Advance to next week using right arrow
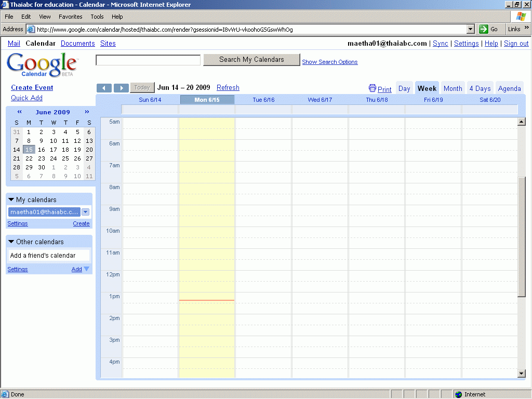The width and height of the screenshot is (532, 399). 121,88
